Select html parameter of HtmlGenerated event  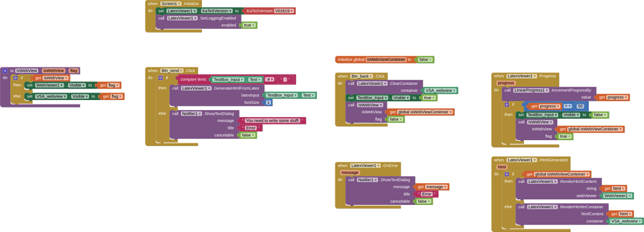[501, 167]
